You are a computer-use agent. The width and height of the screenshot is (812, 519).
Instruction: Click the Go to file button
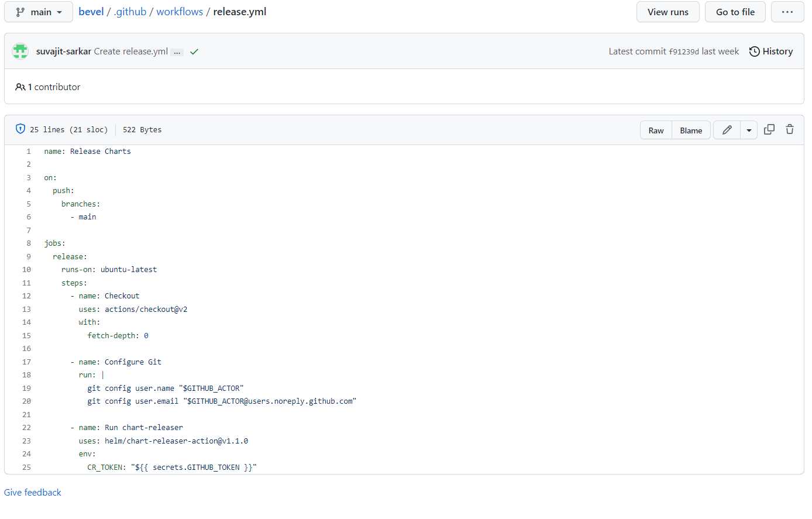tap(735, 12)
